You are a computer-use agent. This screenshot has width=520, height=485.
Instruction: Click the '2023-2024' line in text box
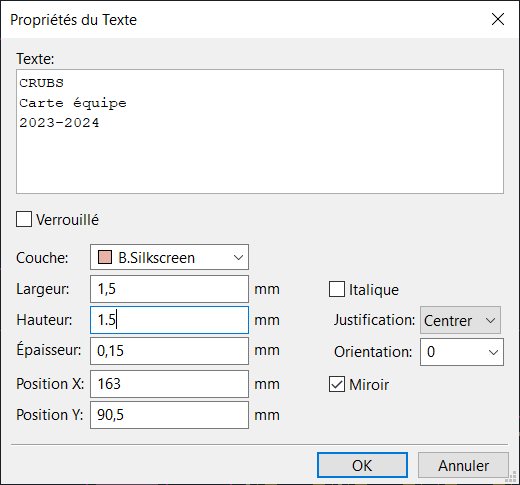[x=59, y=123]
